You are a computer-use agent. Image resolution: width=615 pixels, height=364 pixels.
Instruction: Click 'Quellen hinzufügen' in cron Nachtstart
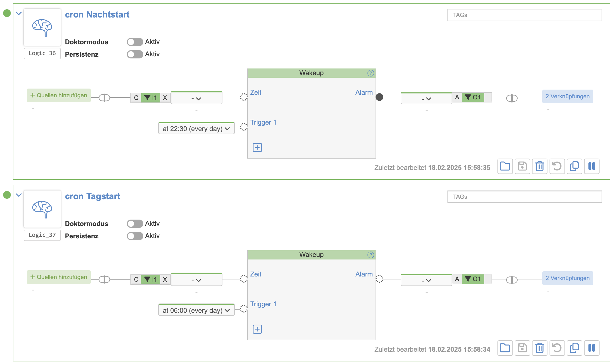tap(59, 96)
